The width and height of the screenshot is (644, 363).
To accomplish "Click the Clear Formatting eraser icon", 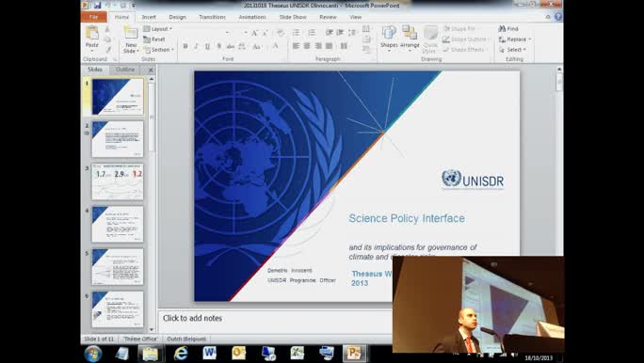I will [x=281, y=33].
